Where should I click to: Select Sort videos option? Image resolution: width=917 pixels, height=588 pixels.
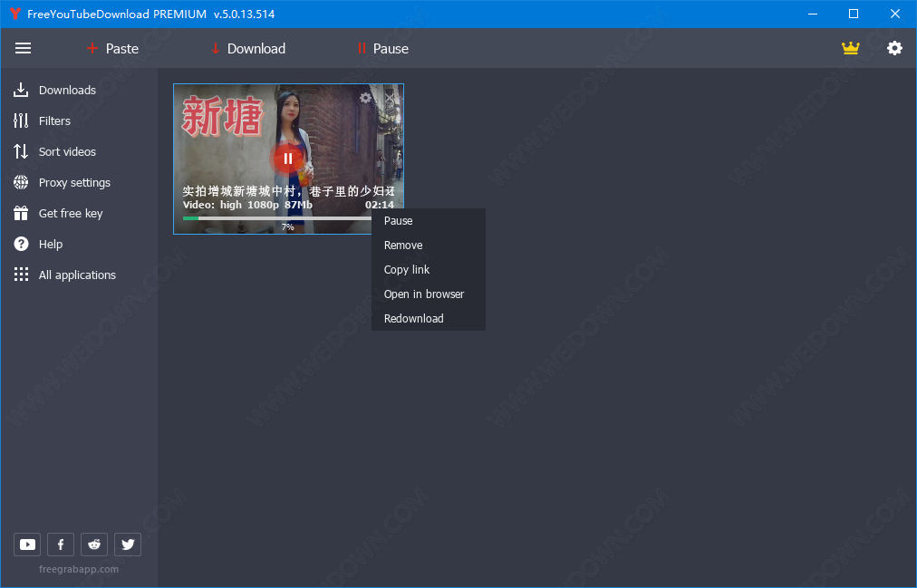(x=54, y=152)
